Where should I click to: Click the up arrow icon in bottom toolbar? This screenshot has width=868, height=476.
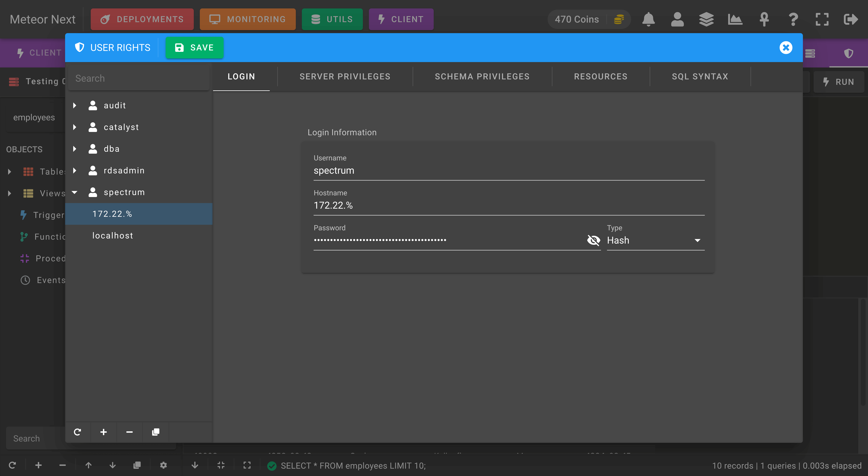tap(88, 465)
